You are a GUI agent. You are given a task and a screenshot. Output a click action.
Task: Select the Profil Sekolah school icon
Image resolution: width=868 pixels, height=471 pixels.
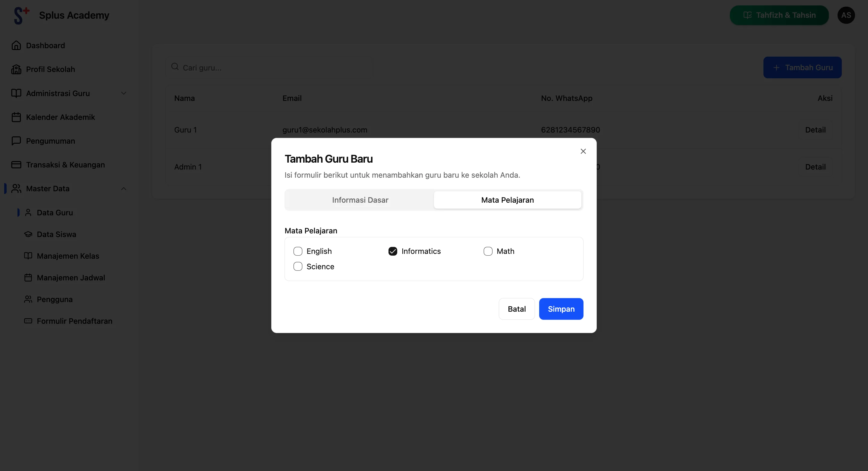[17, 69]
